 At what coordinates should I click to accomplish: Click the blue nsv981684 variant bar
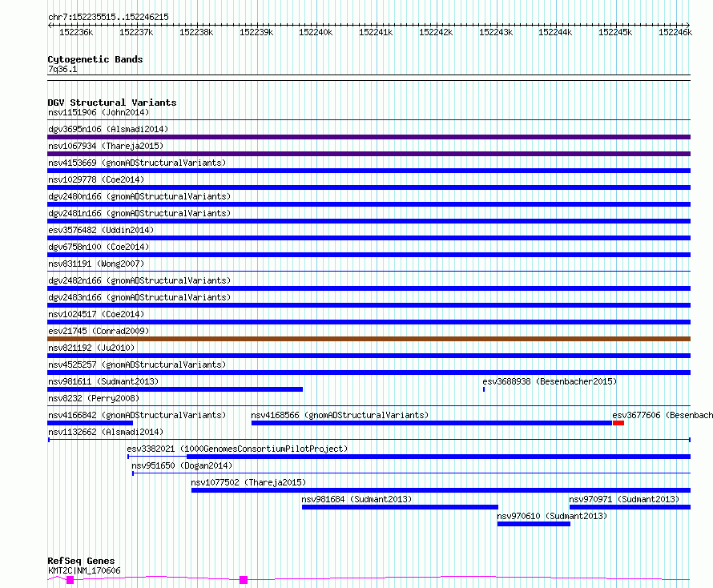coord(400,507)
